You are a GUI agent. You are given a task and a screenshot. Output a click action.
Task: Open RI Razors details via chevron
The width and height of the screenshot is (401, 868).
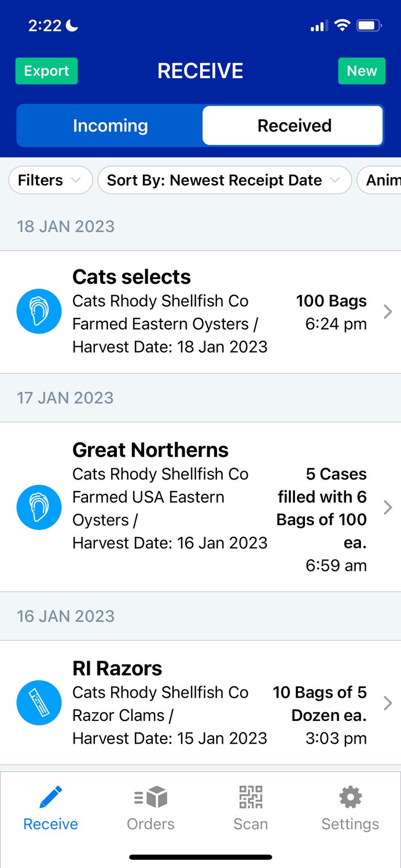[388, 703]
